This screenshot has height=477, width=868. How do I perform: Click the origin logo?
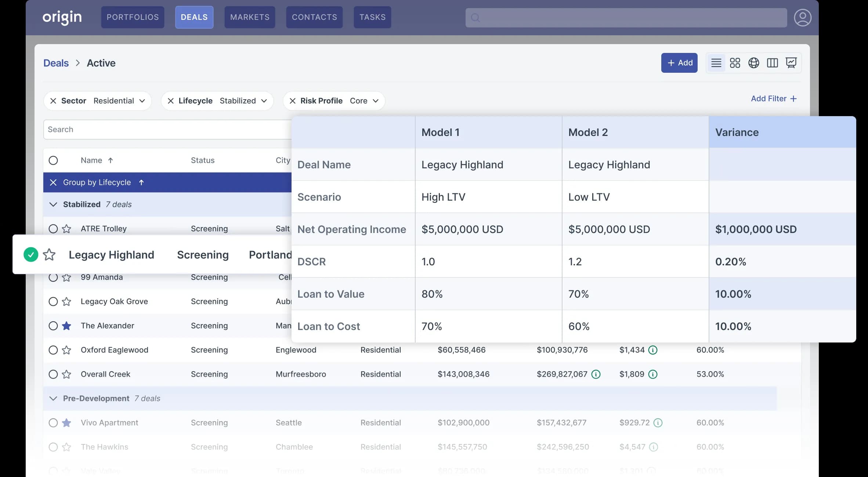click(x=62, y=17)
